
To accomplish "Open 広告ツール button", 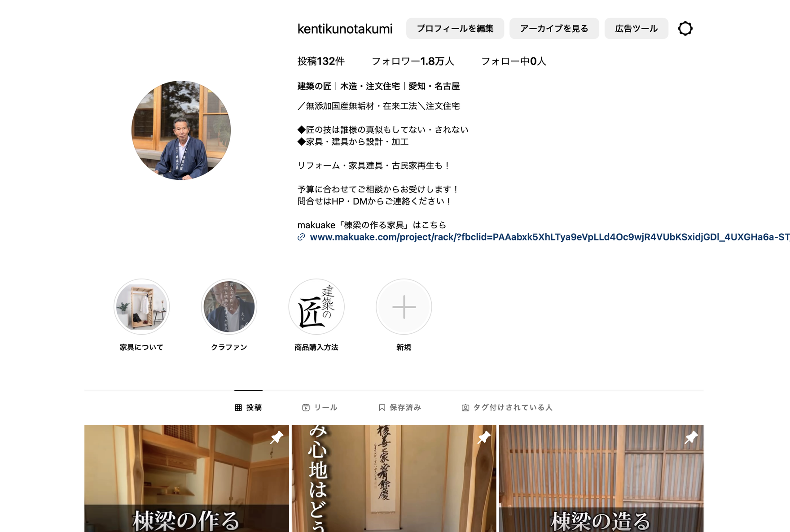I will (x=636, y=29).
